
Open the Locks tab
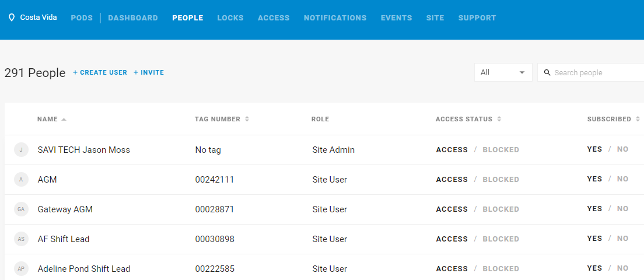tap(230, 18)
